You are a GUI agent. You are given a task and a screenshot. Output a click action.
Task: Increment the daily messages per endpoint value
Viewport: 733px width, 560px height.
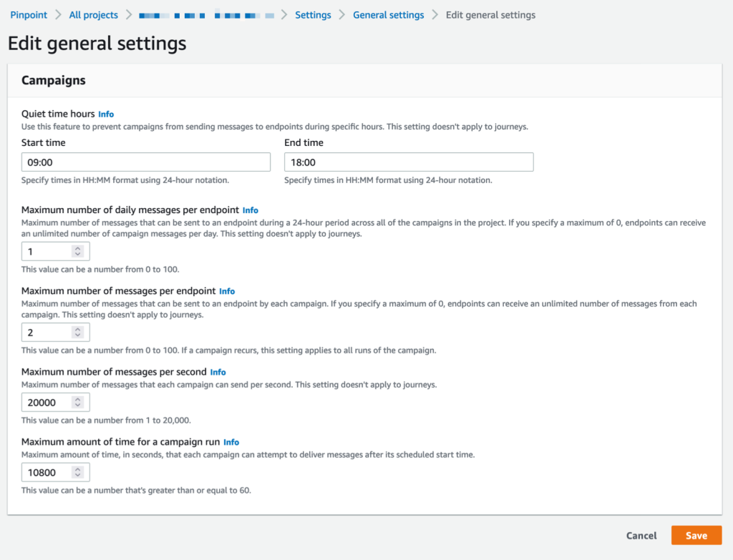(79, 248)
